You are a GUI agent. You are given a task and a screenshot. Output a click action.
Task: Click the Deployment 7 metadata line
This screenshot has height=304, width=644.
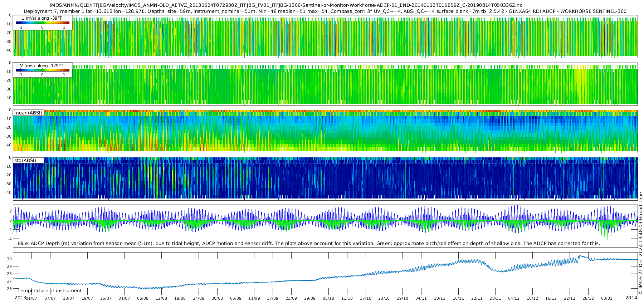point(325,11)
